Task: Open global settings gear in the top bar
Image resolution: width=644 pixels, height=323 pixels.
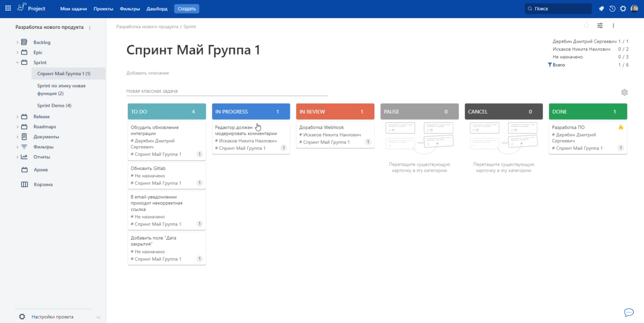Action: click(x=623, y=9)
